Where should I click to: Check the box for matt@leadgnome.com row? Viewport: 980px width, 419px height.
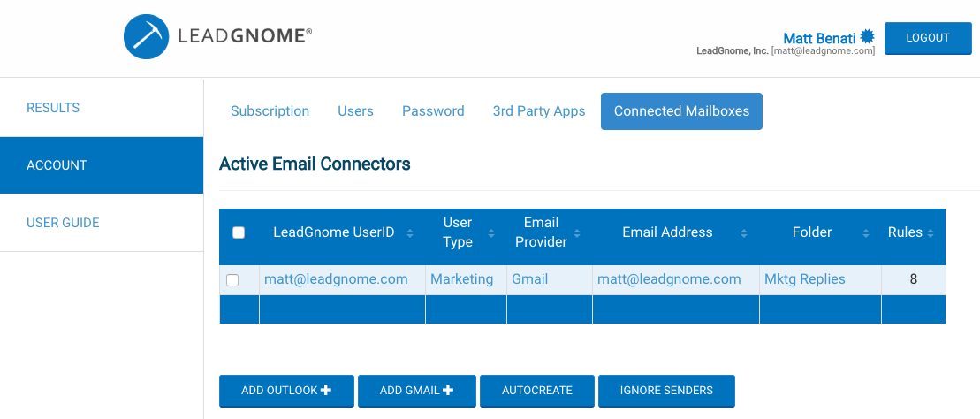232,280
